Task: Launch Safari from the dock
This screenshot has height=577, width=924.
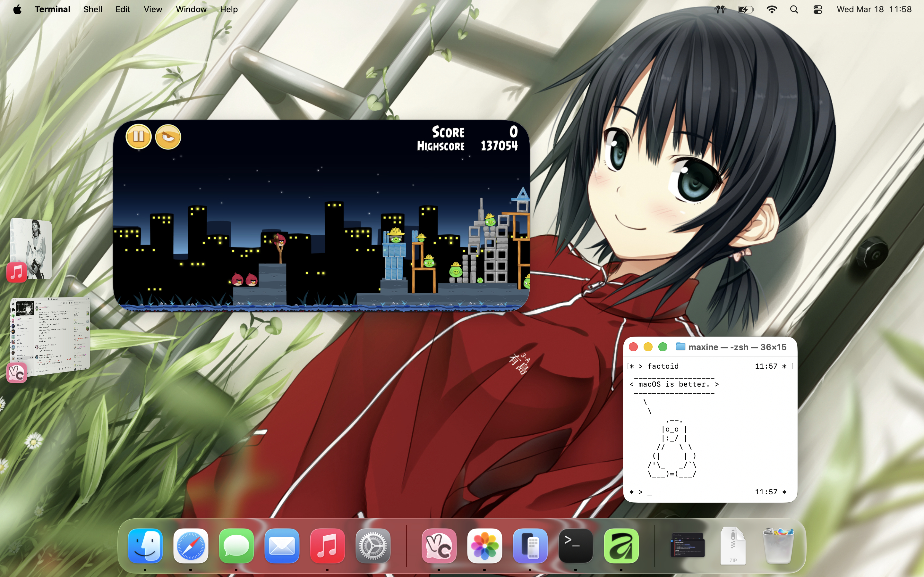Action: click(191, 546)
